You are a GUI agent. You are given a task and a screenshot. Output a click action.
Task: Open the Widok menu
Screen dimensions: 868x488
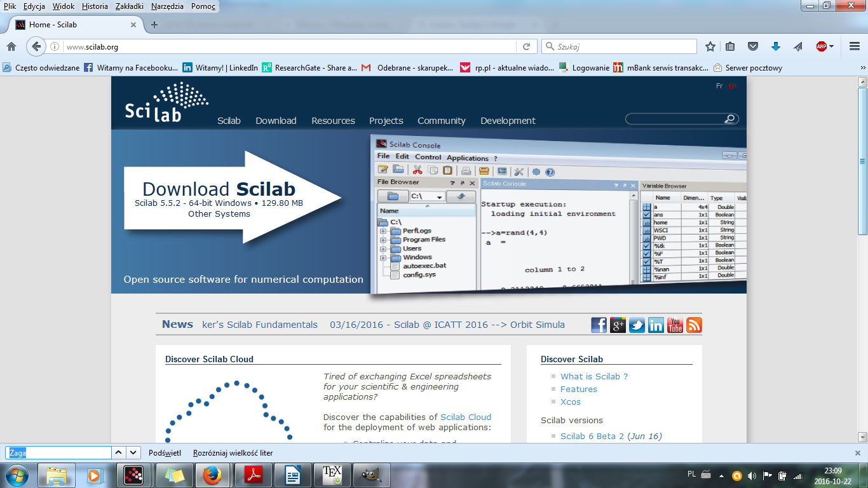64,6
